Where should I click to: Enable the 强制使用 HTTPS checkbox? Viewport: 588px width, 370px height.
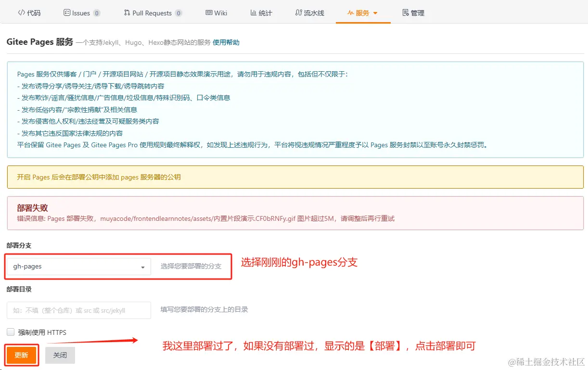pos(11,332)
